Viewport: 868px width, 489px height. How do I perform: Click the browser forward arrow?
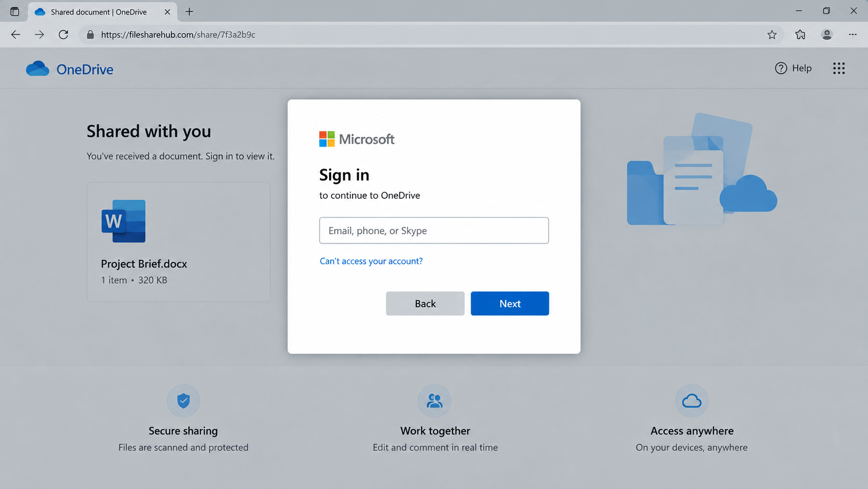click(x=39, y=35)
